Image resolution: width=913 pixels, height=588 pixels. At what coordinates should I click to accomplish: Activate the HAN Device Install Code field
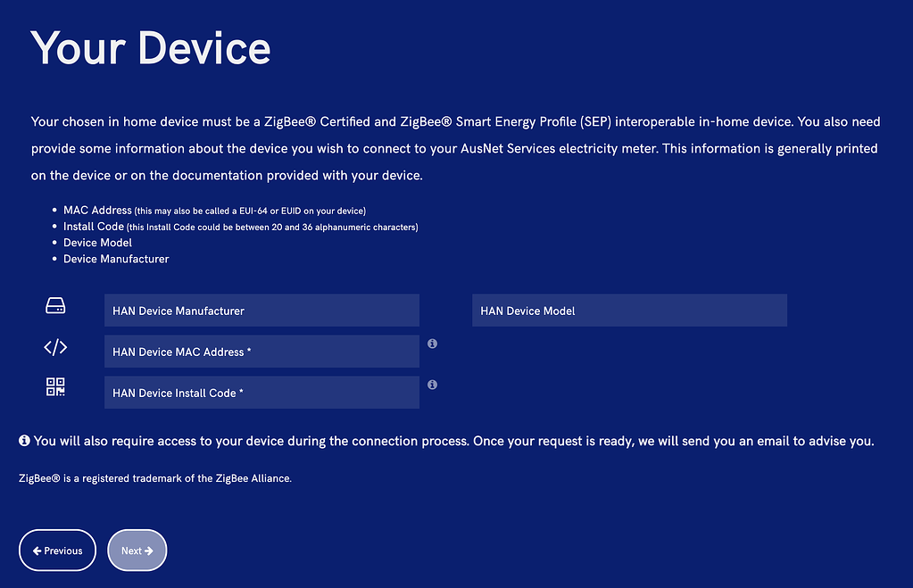click(261, 393)
